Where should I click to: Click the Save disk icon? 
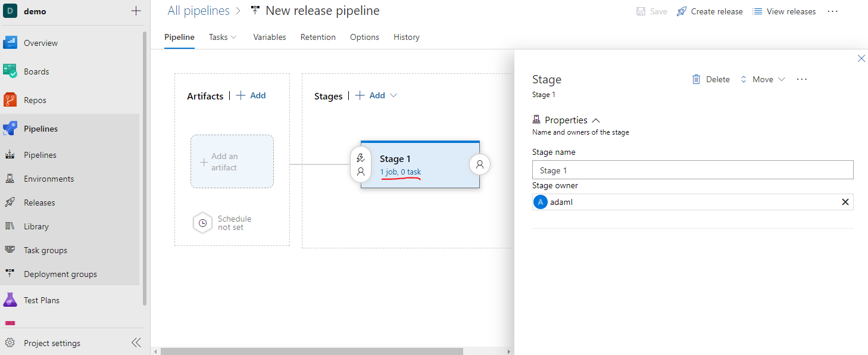click(x=641, y=11)
